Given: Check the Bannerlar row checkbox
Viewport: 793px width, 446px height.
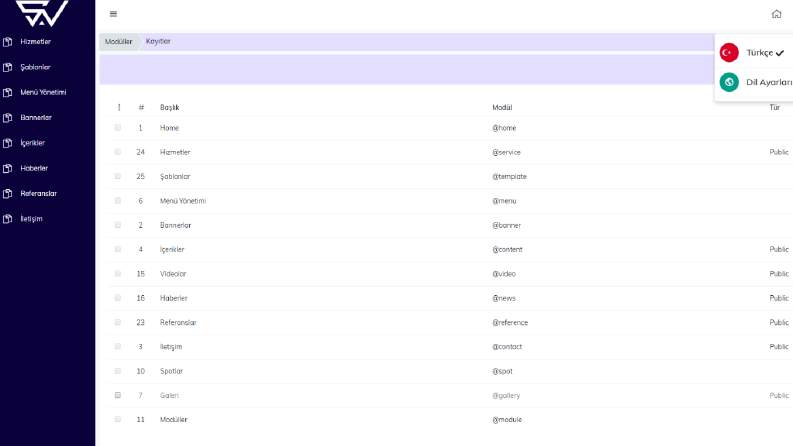Looking at the screenshot, I should pos(118,225).
